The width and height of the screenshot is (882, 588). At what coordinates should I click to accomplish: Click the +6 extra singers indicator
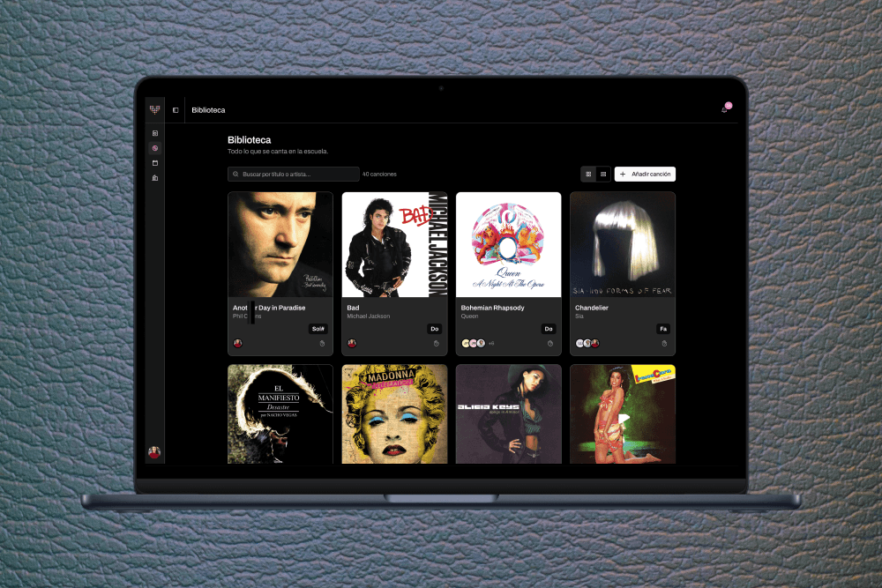coord(491,344)
